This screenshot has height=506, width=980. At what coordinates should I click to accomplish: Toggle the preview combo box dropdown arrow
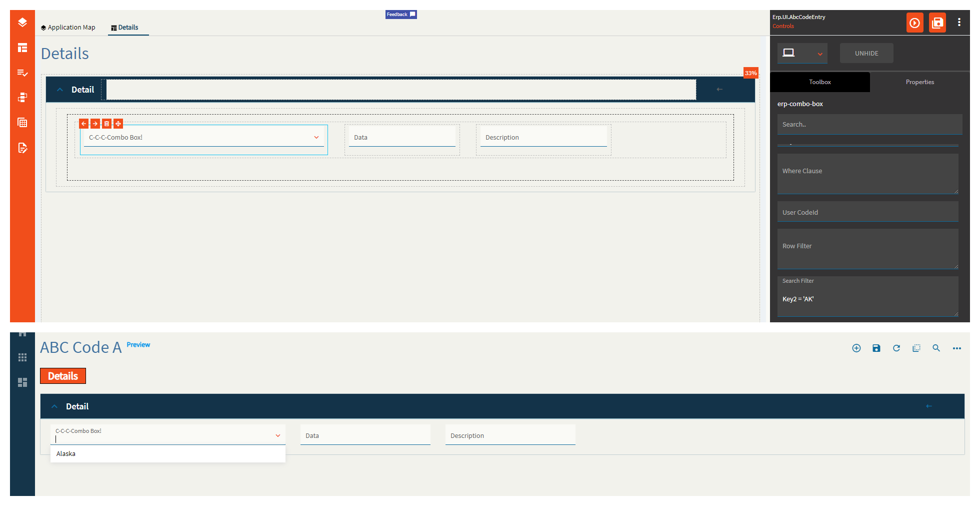[x=278, y=435]
